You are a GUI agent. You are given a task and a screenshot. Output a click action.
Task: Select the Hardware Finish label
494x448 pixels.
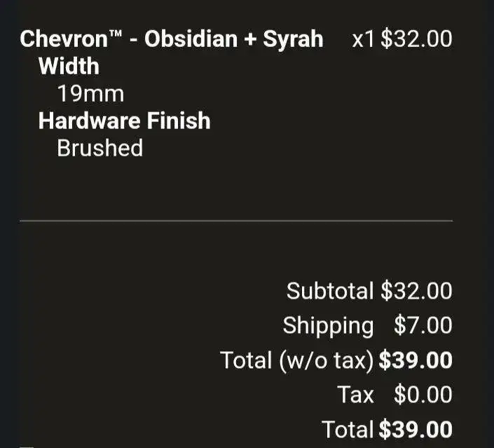pyautogui.click(x=124, y=121)
